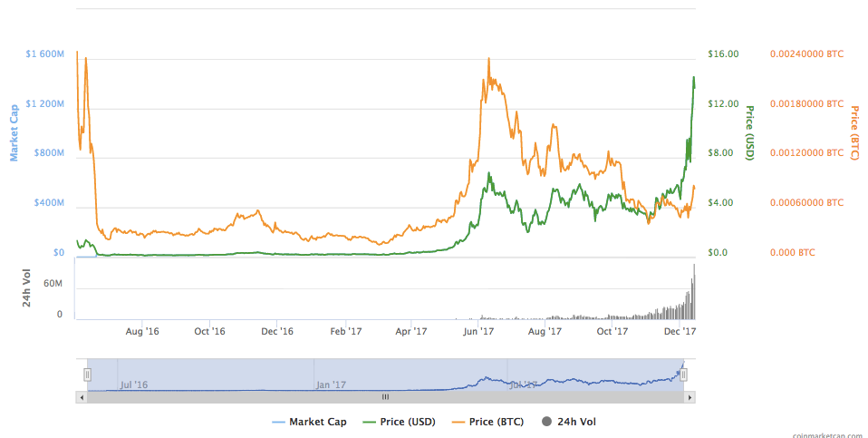Click the 0.000 BTC axis label
Screen dimensions: 868x438
click(792, 252)
